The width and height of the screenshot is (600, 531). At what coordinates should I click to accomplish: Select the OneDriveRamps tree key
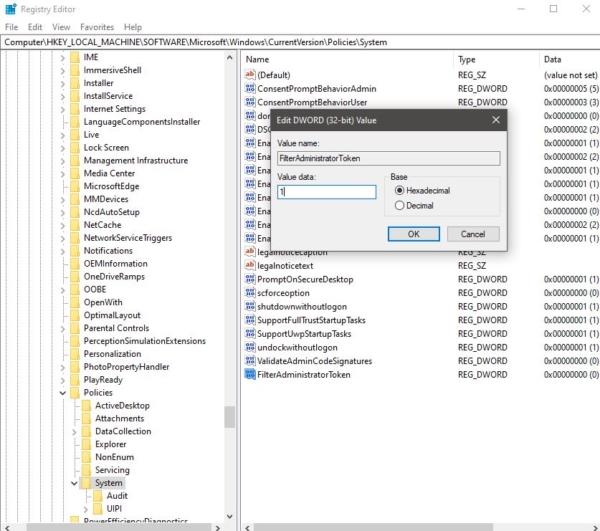click(114, 277)
